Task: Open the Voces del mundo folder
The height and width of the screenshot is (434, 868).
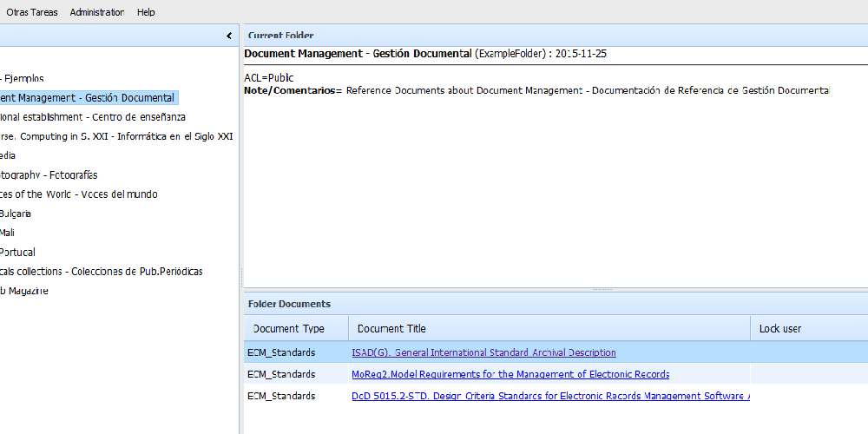Action: click(x=78, y=194)
